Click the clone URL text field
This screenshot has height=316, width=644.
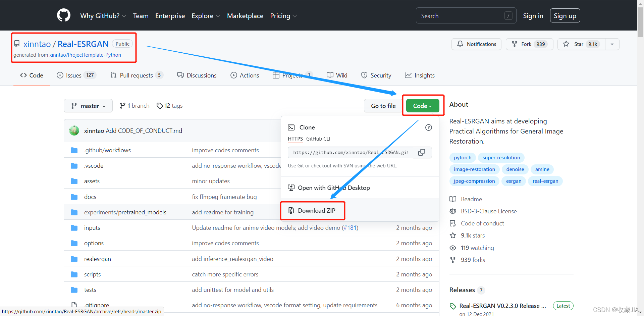(351, 152)
